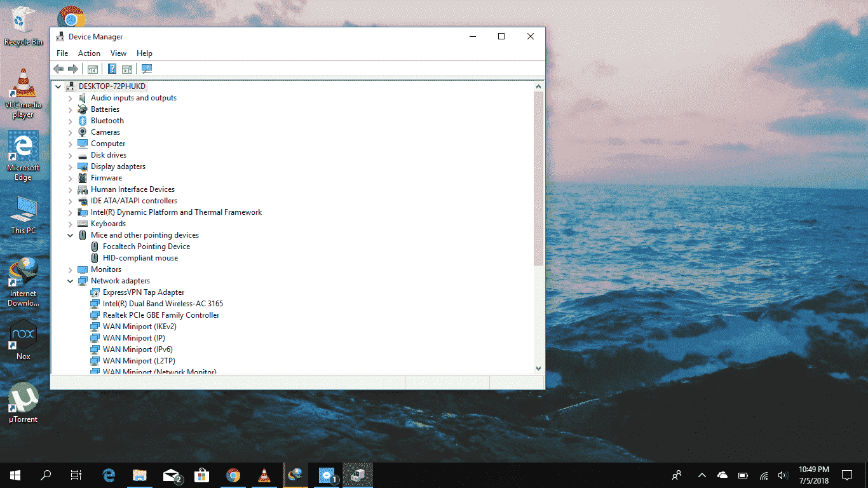Open the Mail app in the taskbar

[x=172, y=475]
